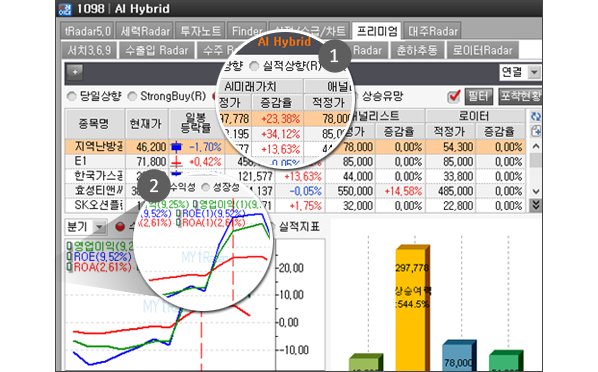
Task: Click the table's vertical scrollbar thumb
Action: 536,161
